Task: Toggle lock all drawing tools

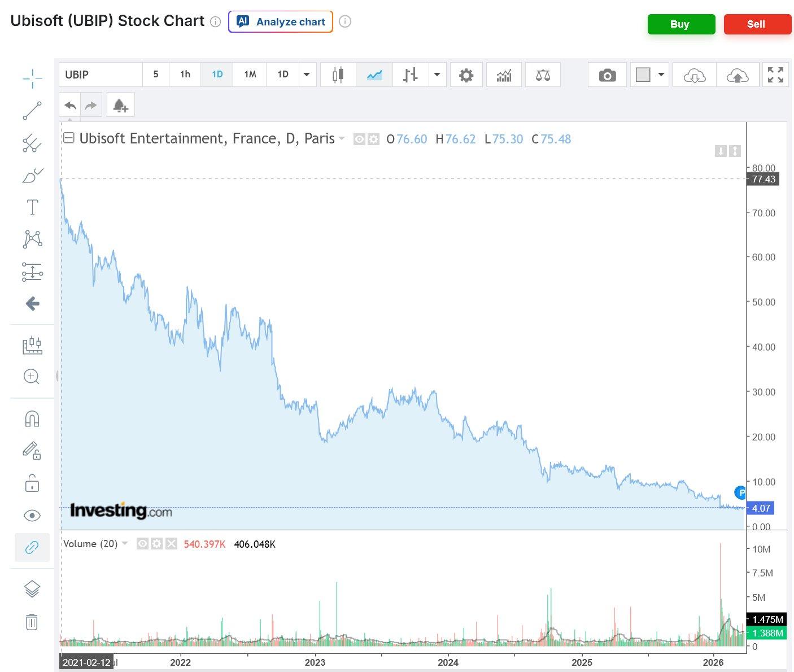Action: pyautogui.click(x=32, y=483)
